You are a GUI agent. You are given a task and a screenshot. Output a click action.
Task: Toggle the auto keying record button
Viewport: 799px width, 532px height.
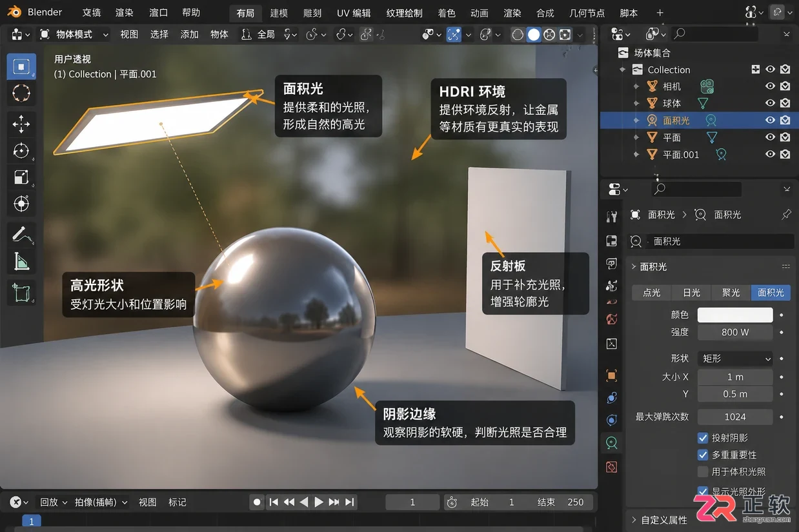pyautogui.click(x=257, y=502)
